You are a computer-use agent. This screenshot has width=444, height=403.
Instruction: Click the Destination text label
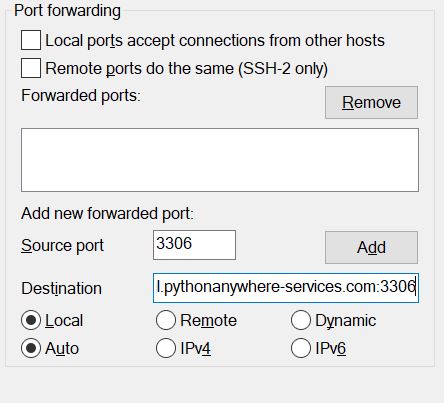tap(62, 288)
